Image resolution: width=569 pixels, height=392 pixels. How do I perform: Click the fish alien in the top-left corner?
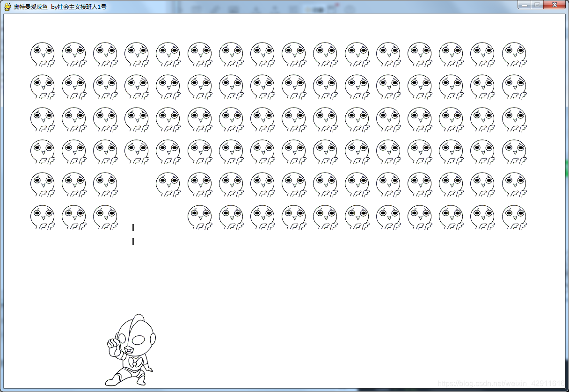pyautogui.click(x=43, y=55)
